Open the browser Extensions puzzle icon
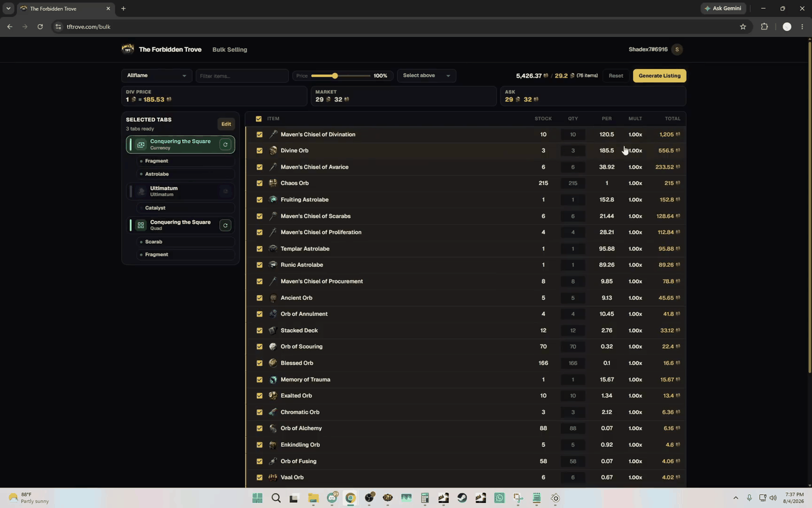 (764, 27)
